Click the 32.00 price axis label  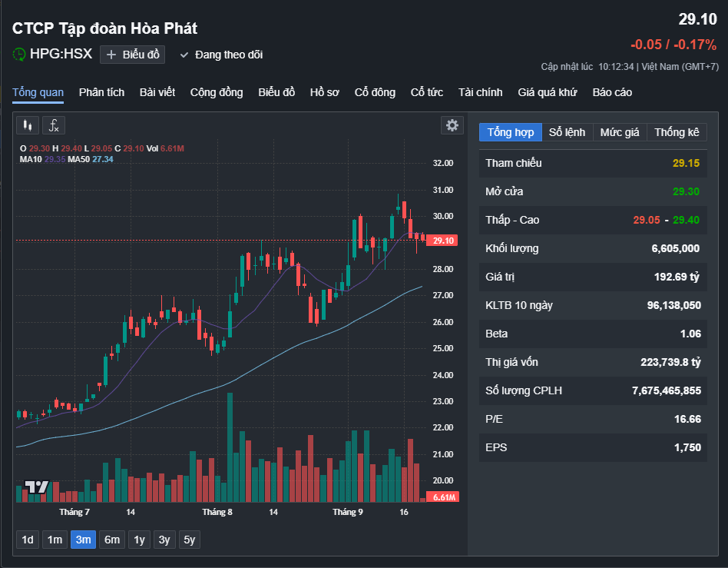pos(443,163)
